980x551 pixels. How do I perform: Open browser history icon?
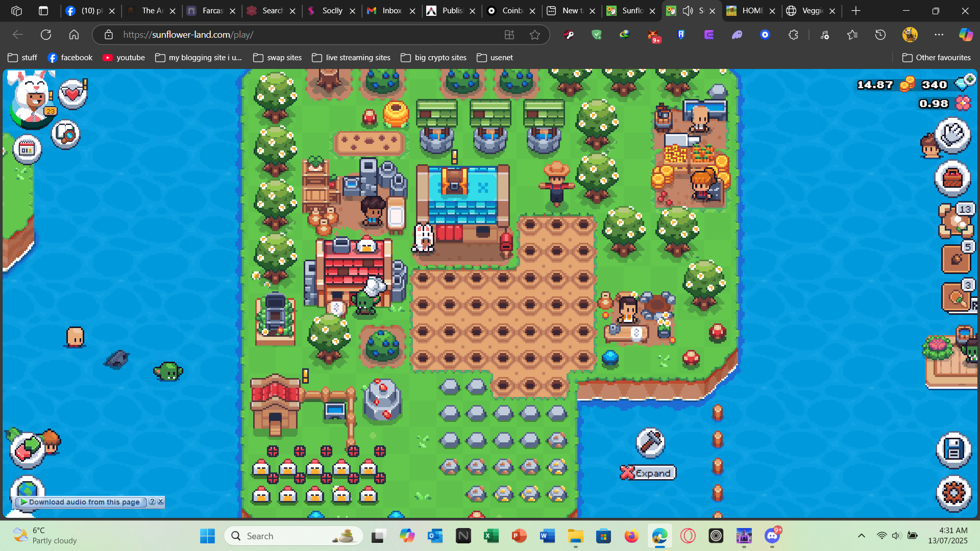(x=880, y=35)
